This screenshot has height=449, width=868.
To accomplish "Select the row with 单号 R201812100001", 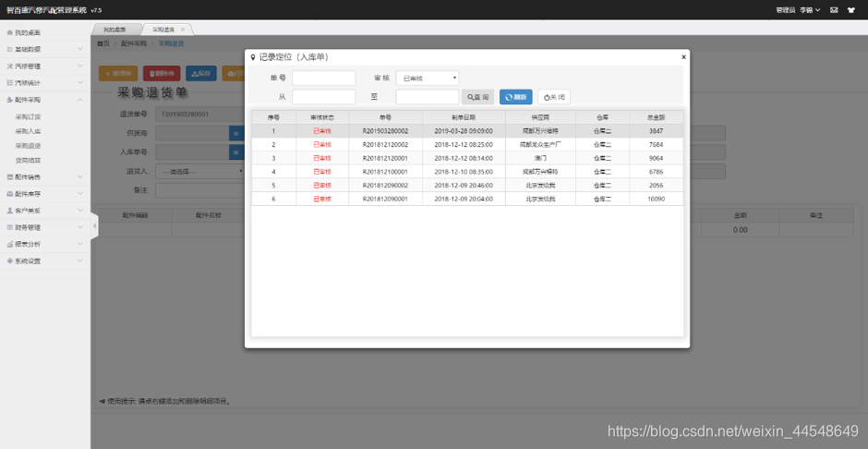I will (x=467, y=172).
